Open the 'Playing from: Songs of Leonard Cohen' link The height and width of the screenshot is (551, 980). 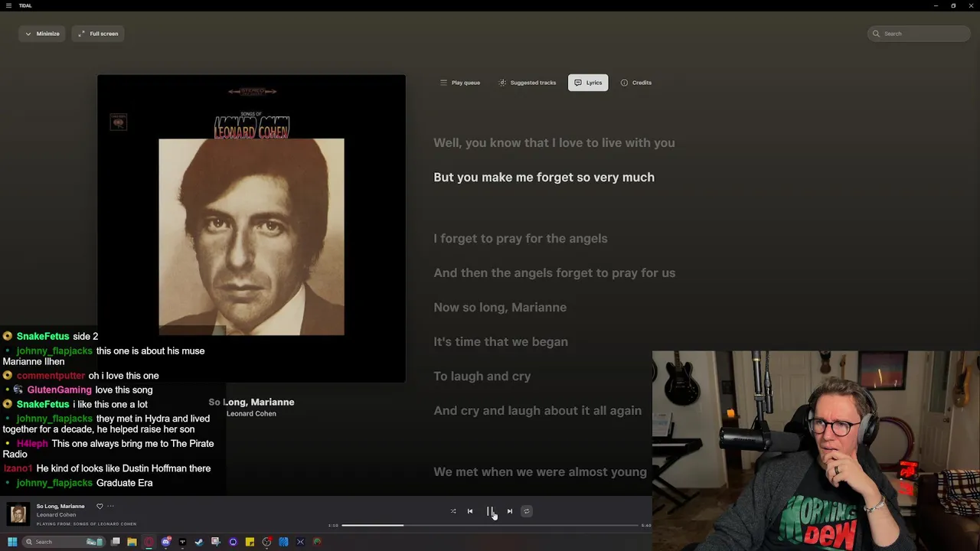(x=87, y=524)
